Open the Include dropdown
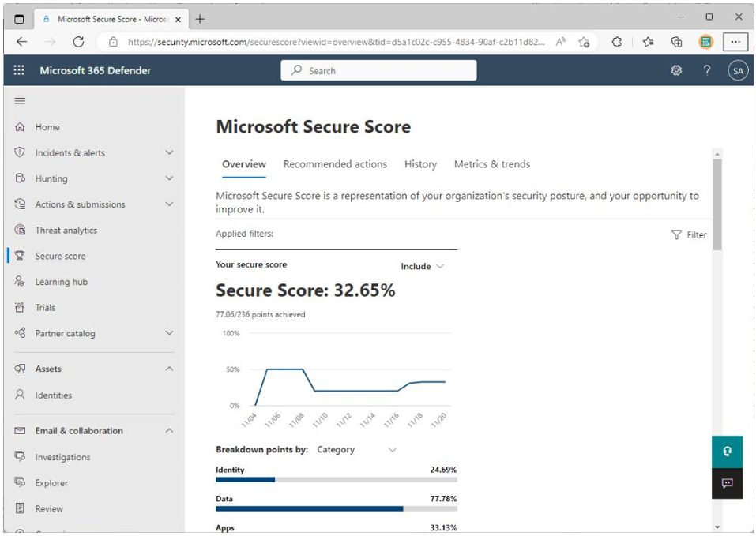 [x=422, y=266]
